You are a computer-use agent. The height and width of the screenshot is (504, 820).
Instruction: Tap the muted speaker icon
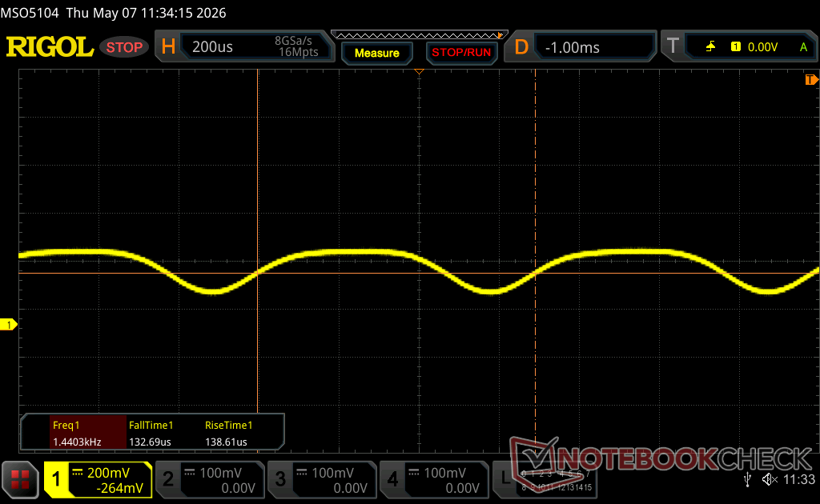tap(770, 479)
